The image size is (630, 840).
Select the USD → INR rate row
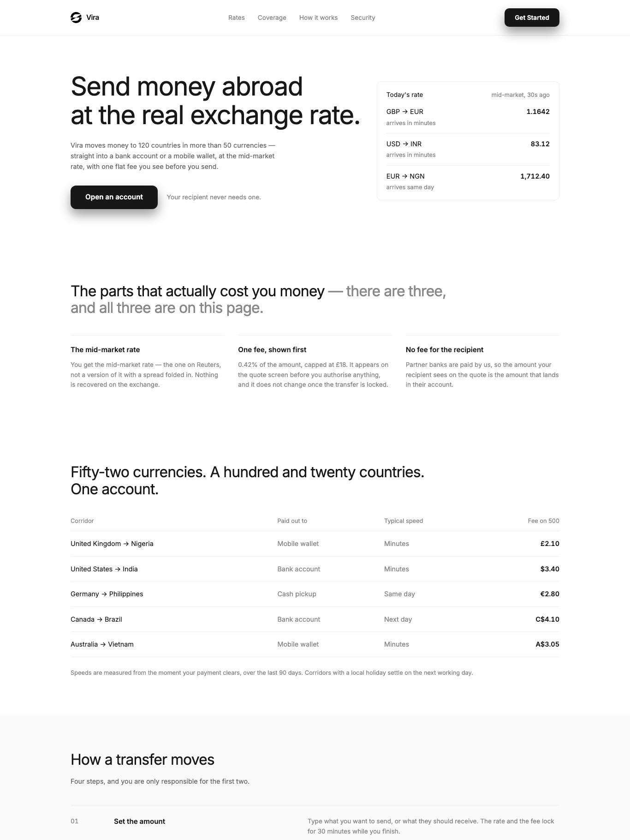(468, 149)
